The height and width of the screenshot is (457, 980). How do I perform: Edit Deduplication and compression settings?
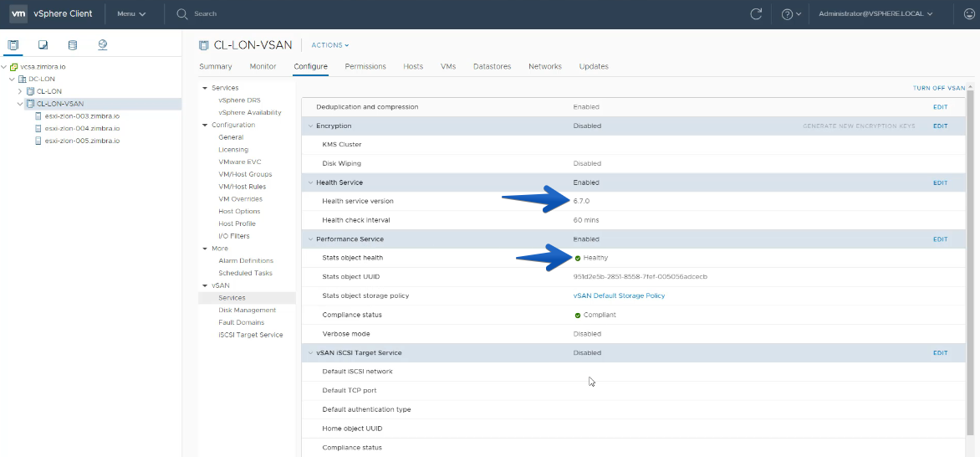[940, 107]
